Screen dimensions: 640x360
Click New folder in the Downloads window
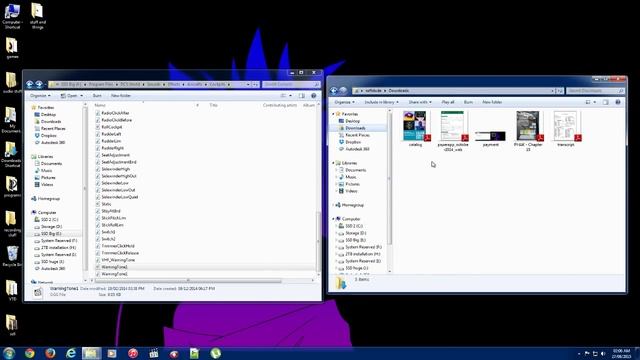coord(492,102)
